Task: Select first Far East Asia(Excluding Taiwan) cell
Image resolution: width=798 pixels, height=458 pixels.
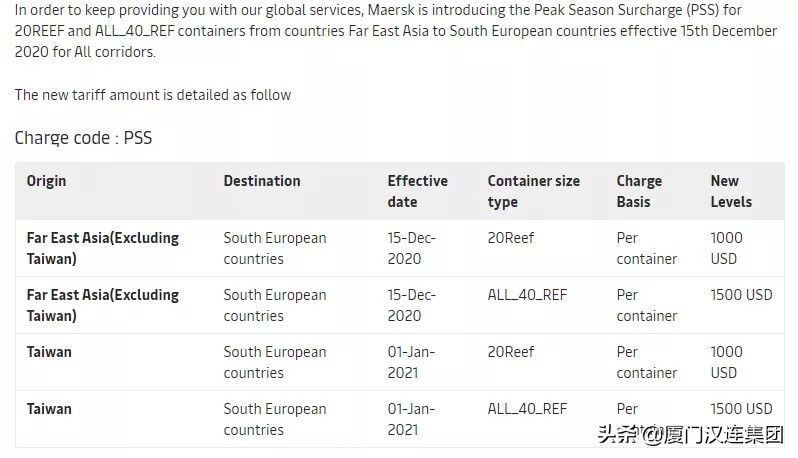Action: tap(102, 248)
